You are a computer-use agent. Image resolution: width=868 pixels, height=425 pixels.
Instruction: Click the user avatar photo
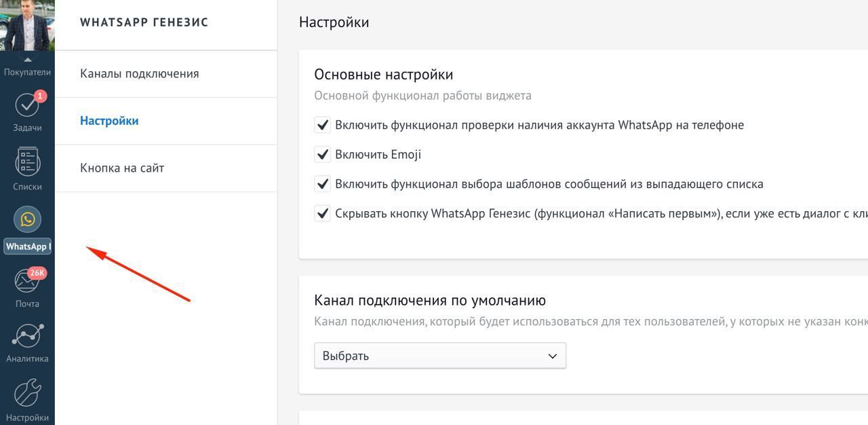[27, 25]
